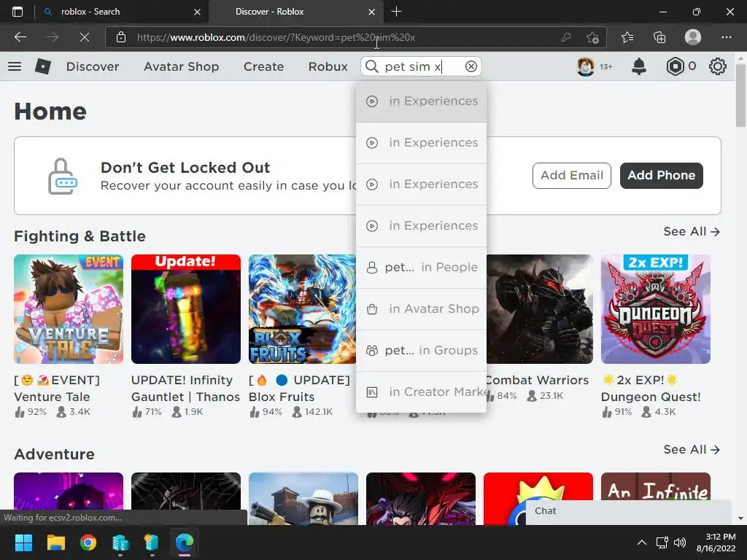The height and width of the screenshot is (560, 747).
Task: Switch to the roblox - Search tab
Action: [x=121, y=12]
